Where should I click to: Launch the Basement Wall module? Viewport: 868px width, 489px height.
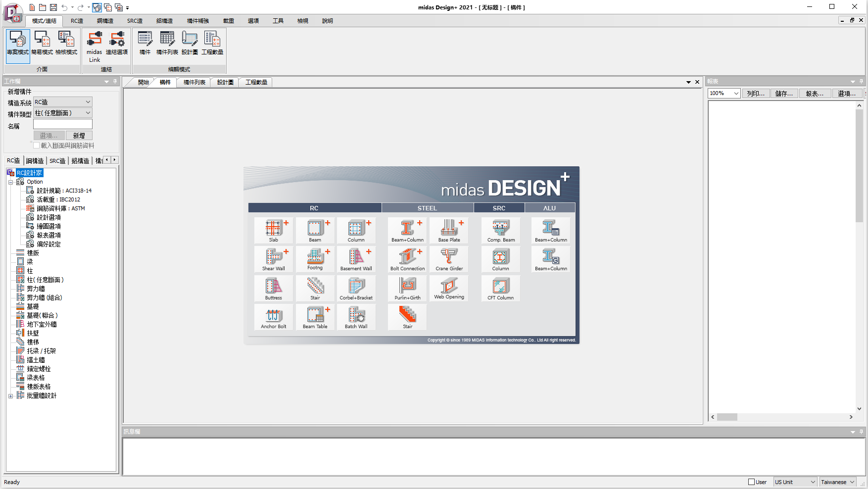[x=356, y=259]
